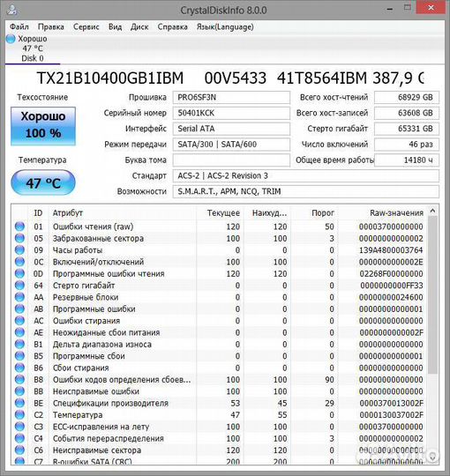This screenshot has height=476, width=450.
Task: Click the Число включений value 46 раз
Action: [407, 145]
